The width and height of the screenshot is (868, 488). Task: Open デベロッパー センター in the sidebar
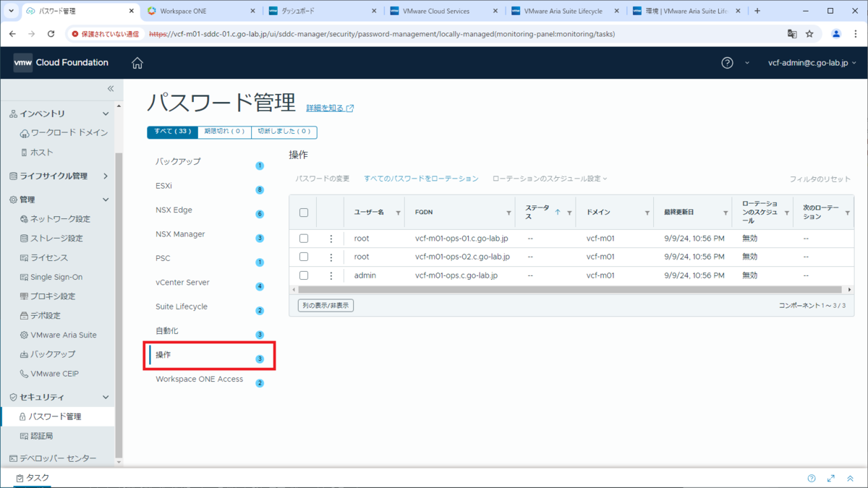pos(53,459)
